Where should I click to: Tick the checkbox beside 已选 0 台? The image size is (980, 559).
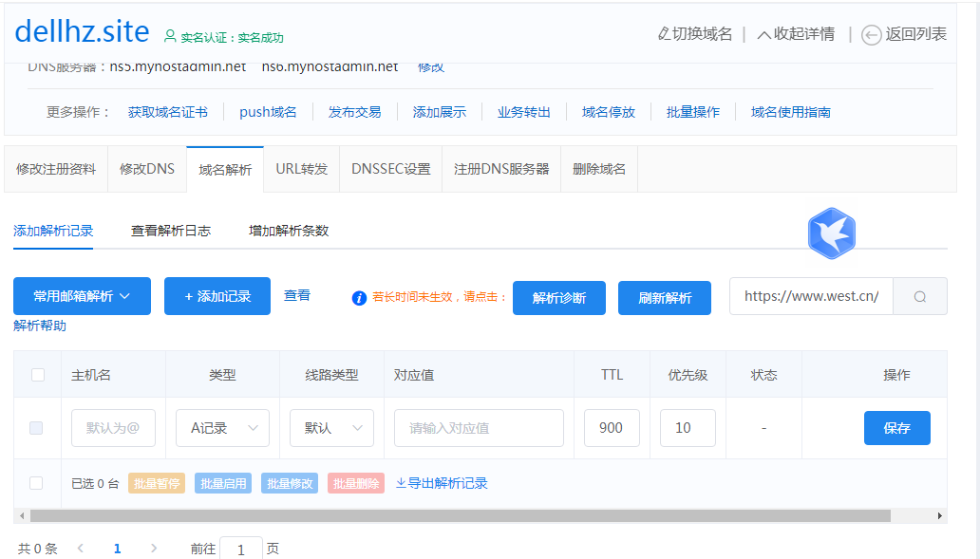[x=37, y=483]
